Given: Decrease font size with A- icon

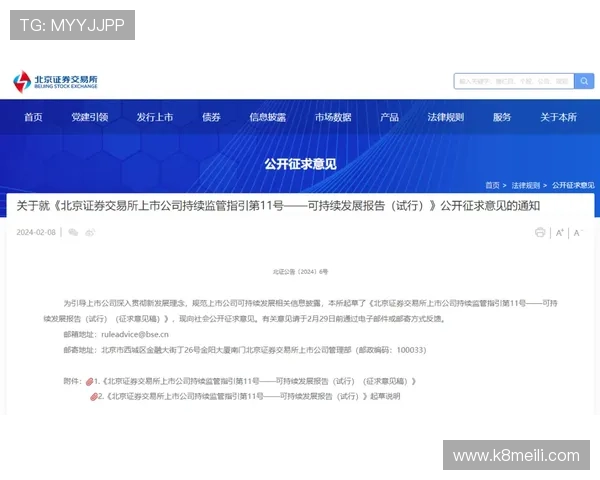Looking at the screenshot, I should click(578, 232).
